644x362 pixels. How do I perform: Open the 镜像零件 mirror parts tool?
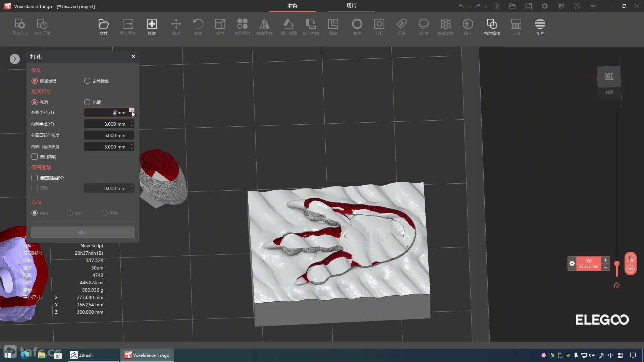pyautogui.click(x=264, y=27)
